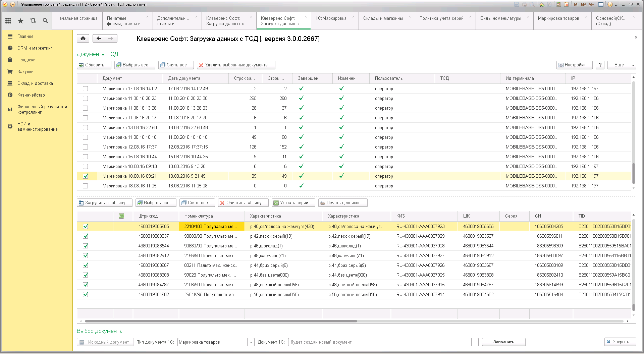The width and height of the screenshot is (644, 354).
Task: Open the history icon in top panel
Action: (x=33, y=21)
